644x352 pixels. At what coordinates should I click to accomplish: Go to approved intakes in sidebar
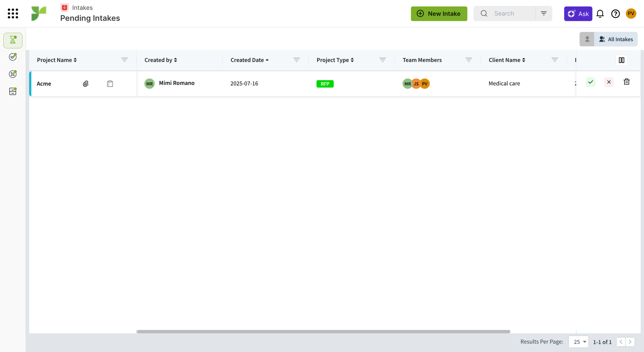(13, 57)
